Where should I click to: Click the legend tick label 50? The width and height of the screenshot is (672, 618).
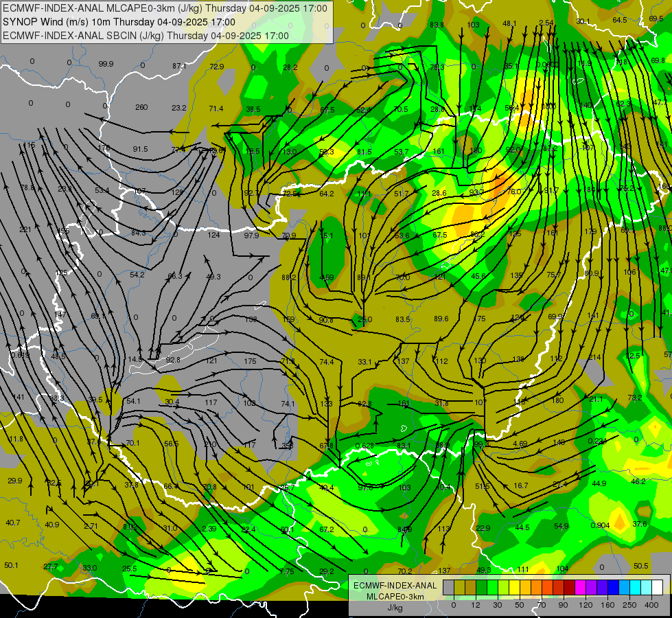click(520, 605)
